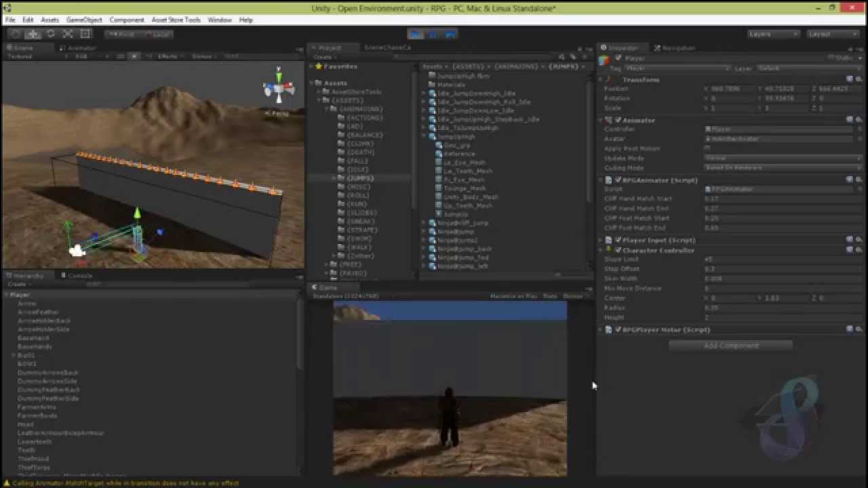Toggle the Character Controller enabled checkbox
Viewport: 868px width, 488px height.
point(618,250)
